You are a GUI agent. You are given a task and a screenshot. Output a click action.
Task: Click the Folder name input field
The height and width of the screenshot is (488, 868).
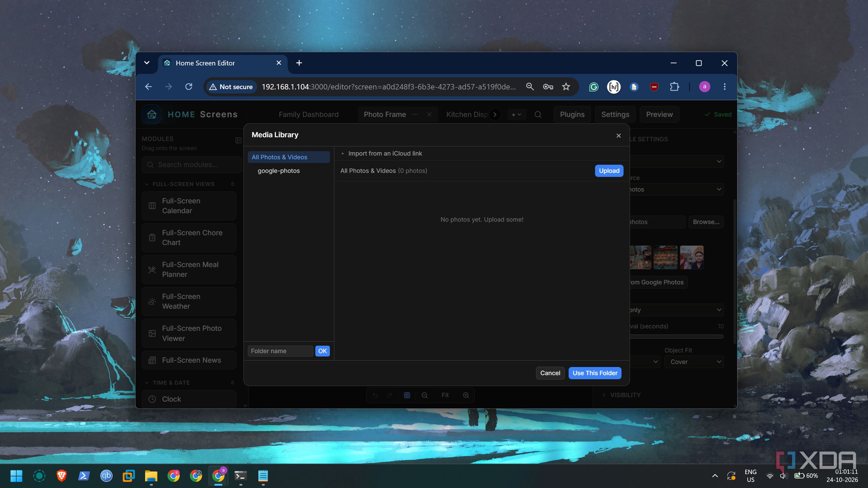click(280, 351)
